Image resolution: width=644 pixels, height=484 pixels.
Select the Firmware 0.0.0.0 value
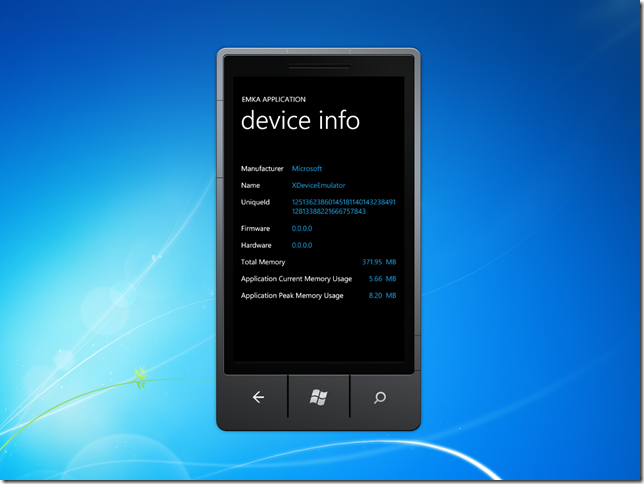(302, 228)
